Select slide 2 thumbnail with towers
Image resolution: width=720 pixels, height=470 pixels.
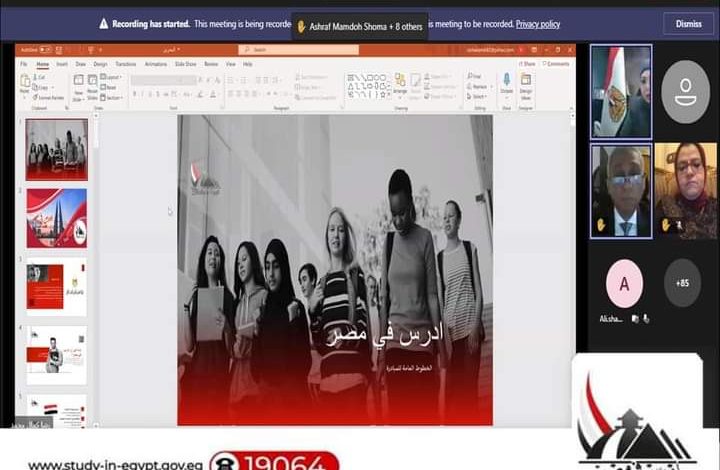(56, 218)
